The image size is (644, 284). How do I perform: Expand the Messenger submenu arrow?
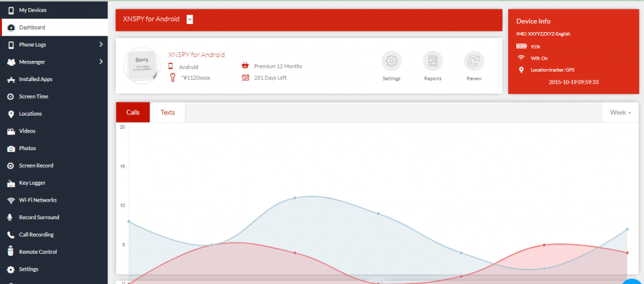pyautogui.click(x=101, y=62)
